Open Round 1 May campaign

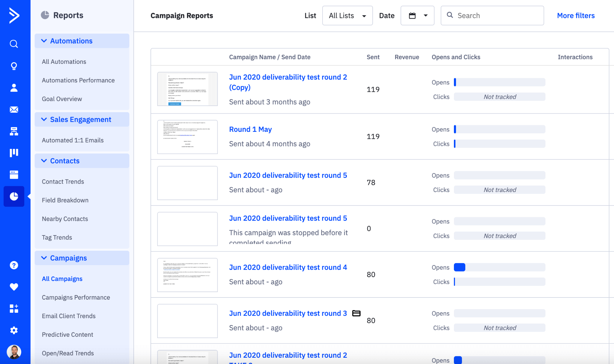point(250,129)
